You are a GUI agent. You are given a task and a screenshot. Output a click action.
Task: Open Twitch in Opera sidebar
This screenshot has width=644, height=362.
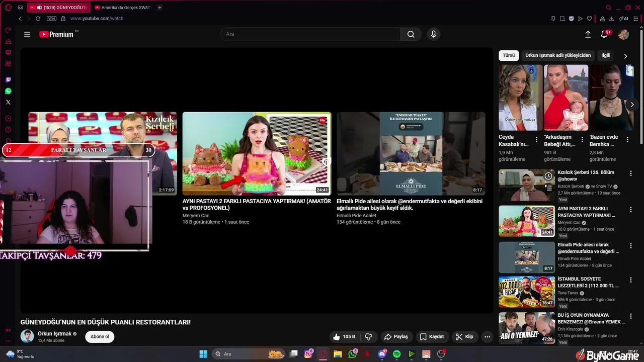pos(8,80)
